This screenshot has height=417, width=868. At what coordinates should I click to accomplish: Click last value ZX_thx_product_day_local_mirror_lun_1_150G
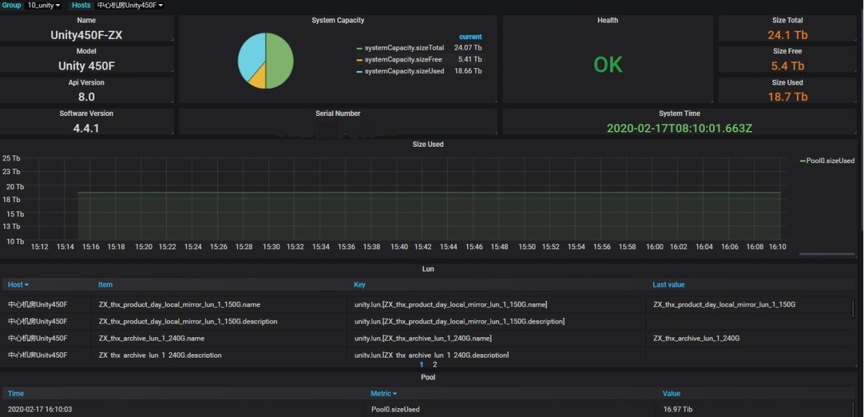point(725,304)
